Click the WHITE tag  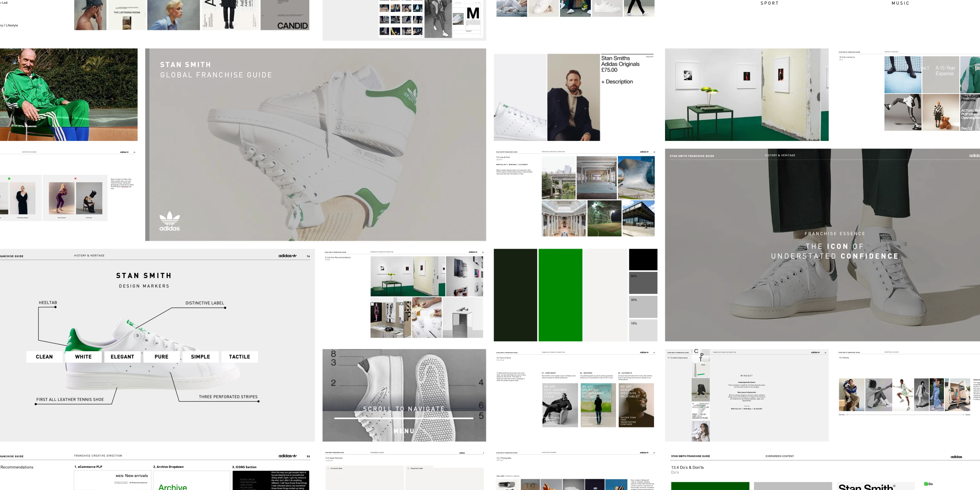pyautogui.click(x=83, y=357)
